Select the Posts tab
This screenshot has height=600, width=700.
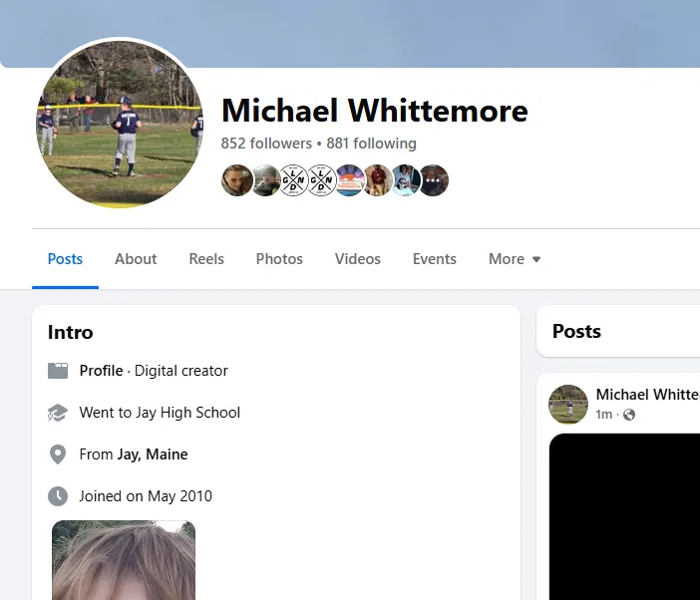pyautogui.click(x=65, y=259)
